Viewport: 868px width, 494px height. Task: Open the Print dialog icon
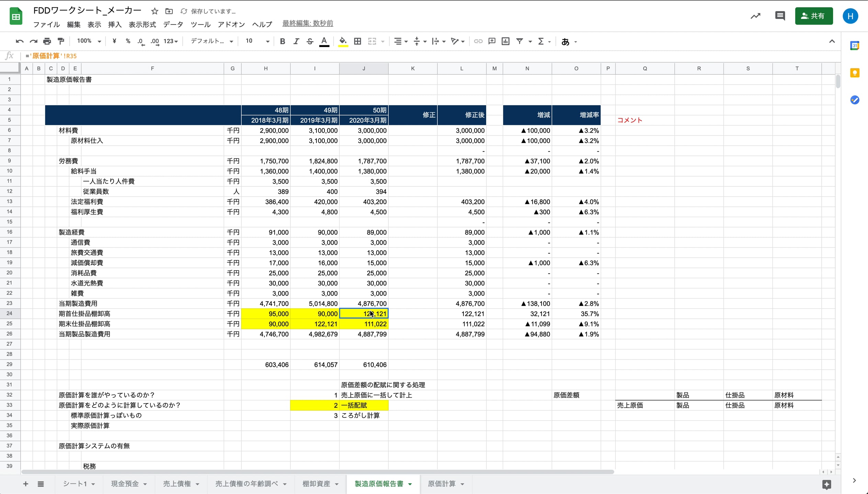coord(47,41)
